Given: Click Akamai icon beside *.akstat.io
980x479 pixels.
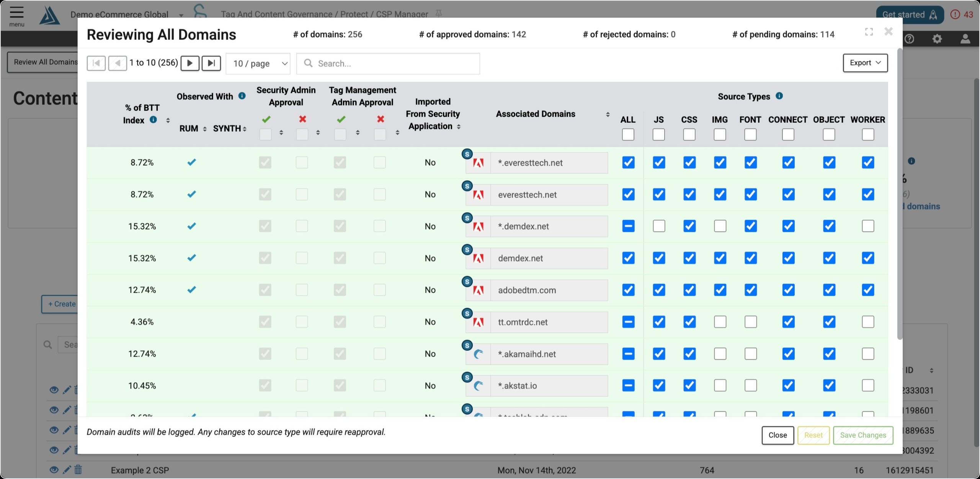Looking at the screenshot, I should tap(478, 386).
